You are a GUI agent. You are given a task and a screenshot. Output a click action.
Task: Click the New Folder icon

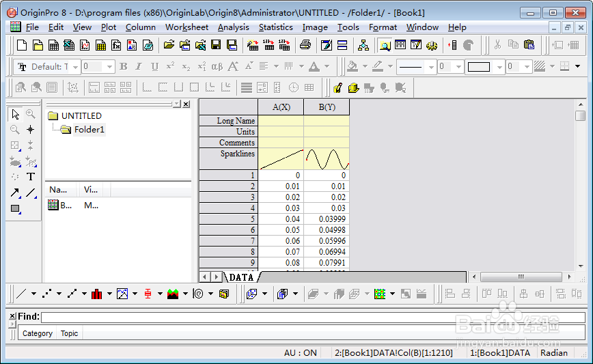pyautogui.click(x=38, y=45)
